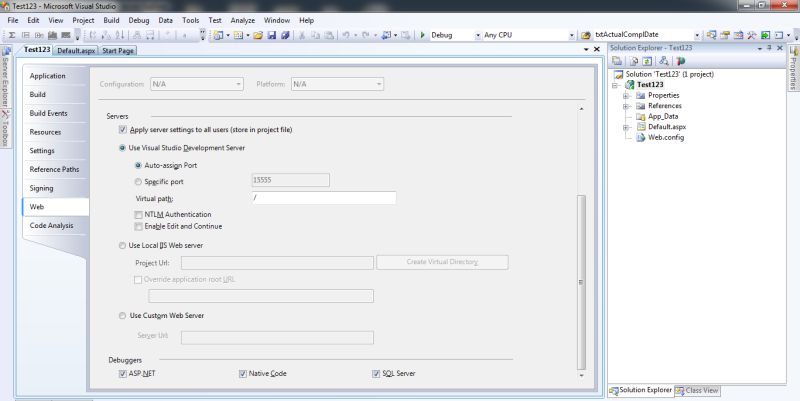Open the Code Analysis settings page
Viewport: 800px width, 401px height.
52,225
